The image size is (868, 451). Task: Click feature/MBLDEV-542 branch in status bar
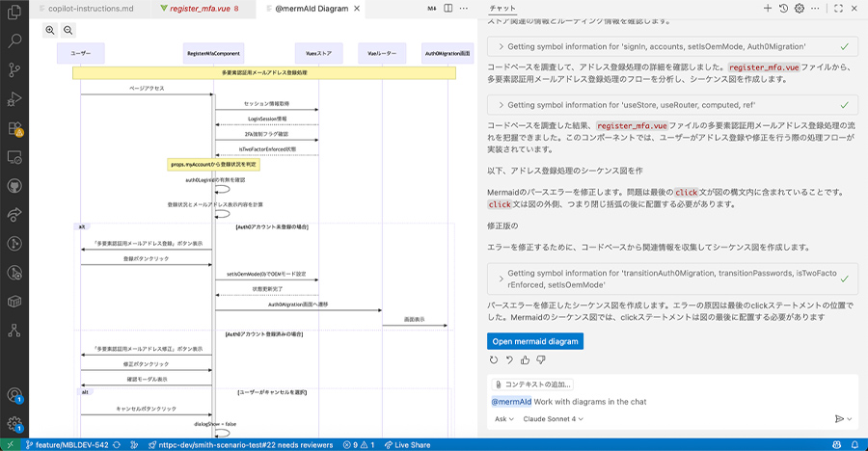coord(67,445)
